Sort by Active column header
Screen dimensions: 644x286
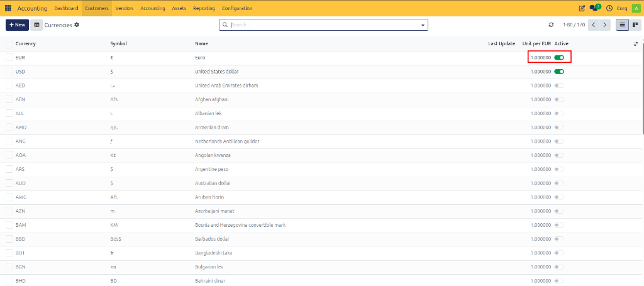562,43
